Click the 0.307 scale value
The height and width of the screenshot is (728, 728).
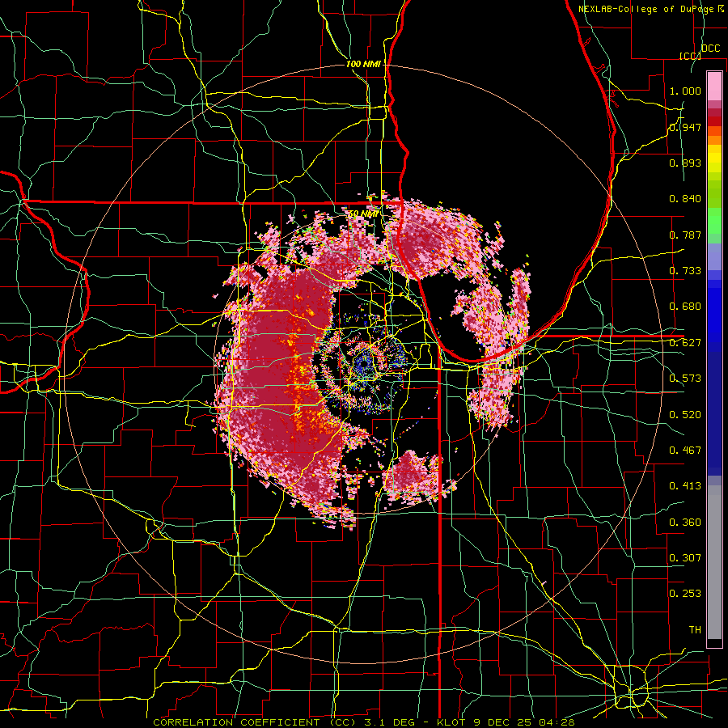[685, 558]
